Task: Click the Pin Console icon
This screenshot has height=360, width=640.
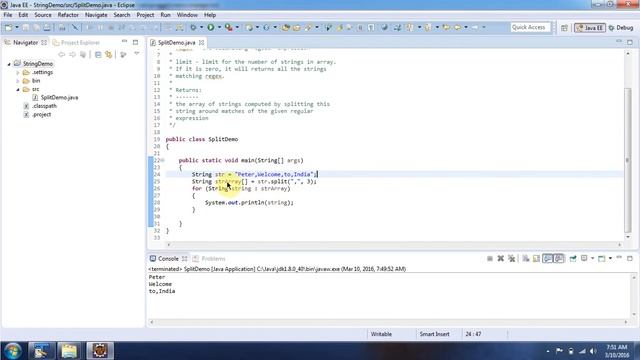Action: [x=573, y=258]
